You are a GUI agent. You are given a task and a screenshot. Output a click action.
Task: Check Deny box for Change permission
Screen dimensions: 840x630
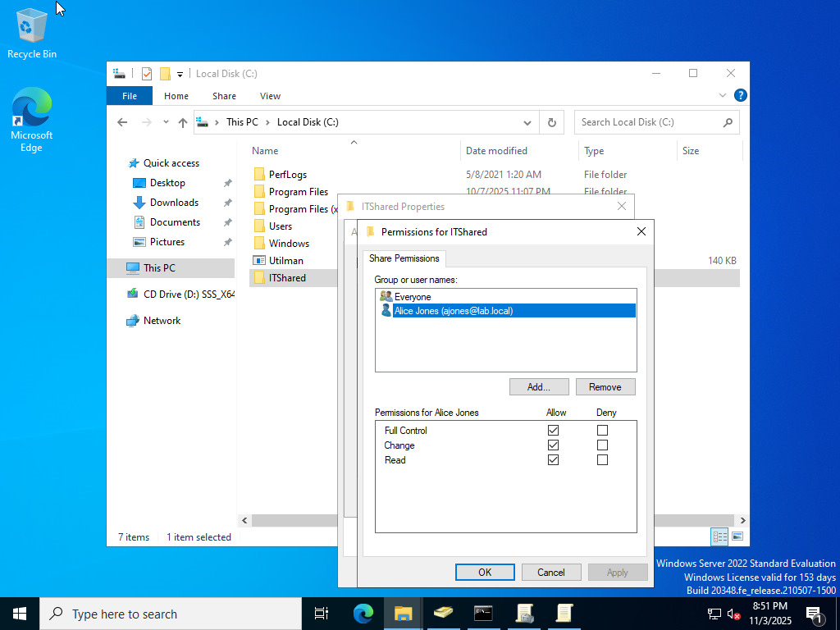602,445
